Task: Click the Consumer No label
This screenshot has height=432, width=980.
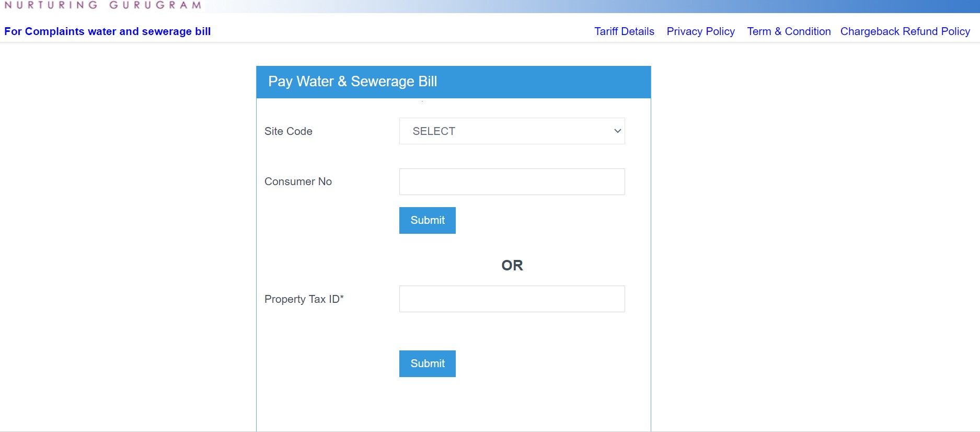Action: [x=298, y=181]
